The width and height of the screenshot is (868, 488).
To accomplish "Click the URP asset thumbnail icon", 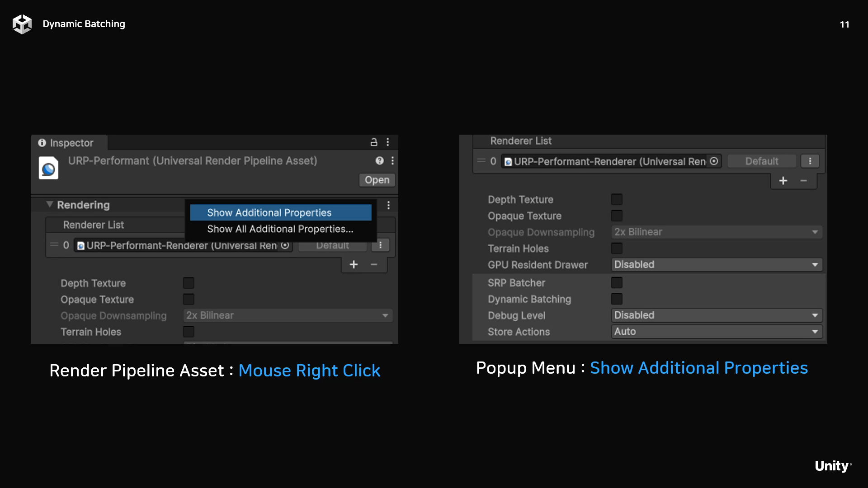I will [x=48, y=169].
